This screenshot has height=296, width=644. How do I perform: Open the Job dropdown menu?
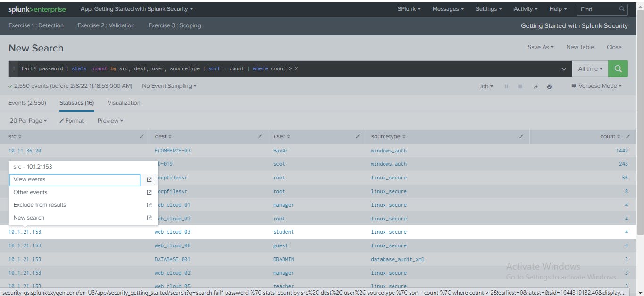point(486,86)
